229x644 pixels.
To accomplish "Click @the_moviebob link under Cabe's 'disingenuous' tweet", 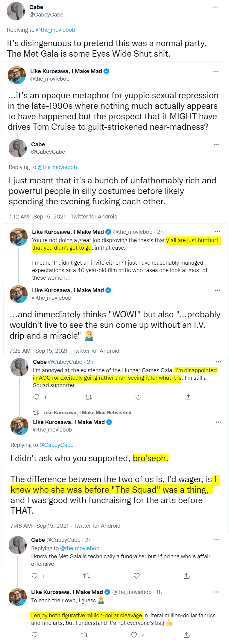I will [x=55, y=30].
